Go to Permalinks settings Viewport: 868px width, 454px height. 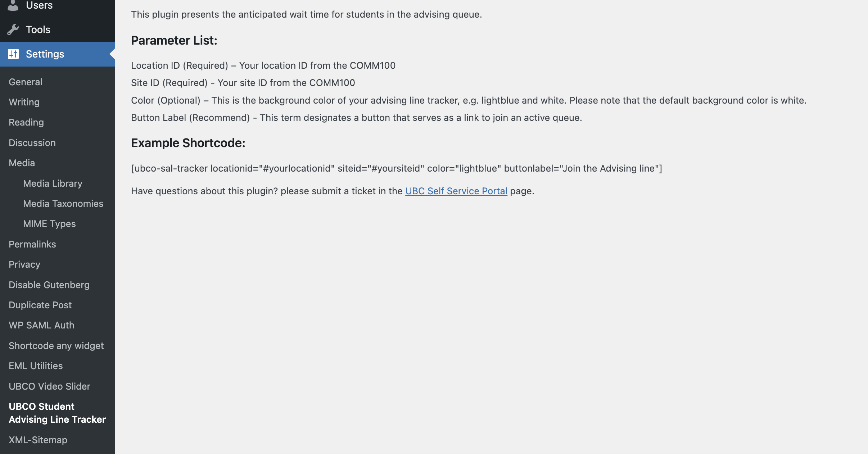32,244
